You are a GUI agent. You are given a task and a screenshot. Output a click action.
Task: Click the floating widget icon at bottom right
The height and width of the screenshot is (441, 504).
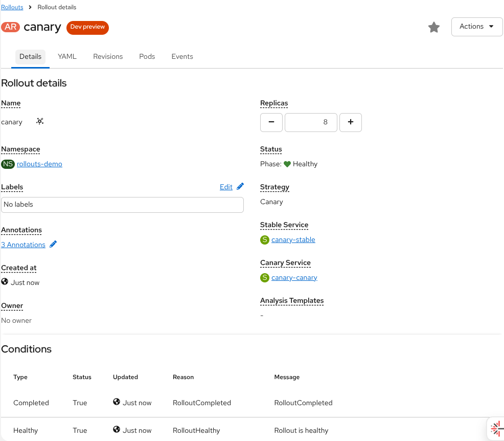tap(495, 429)
